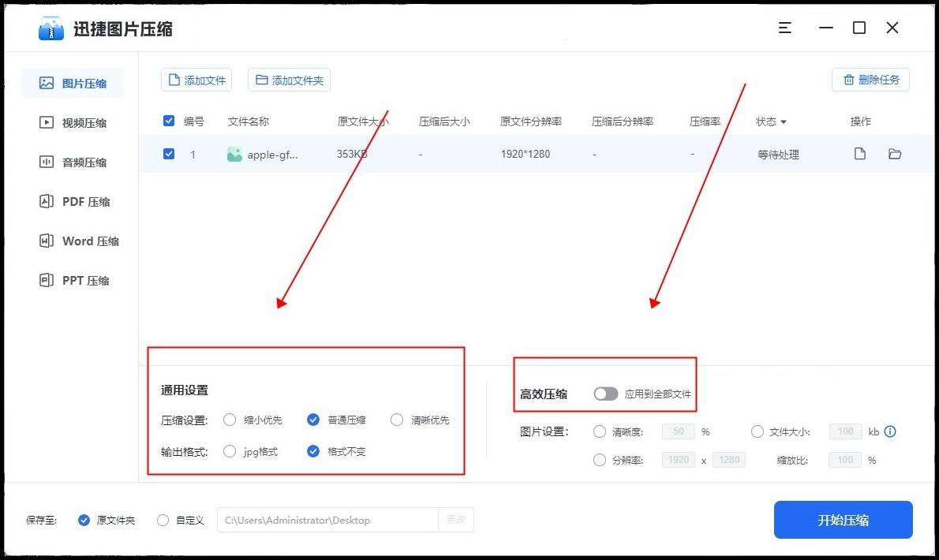The height and width of the screenshot is (560, 939).
Task: Open PDF 压缩 in the sidebar
Action: 74,202
